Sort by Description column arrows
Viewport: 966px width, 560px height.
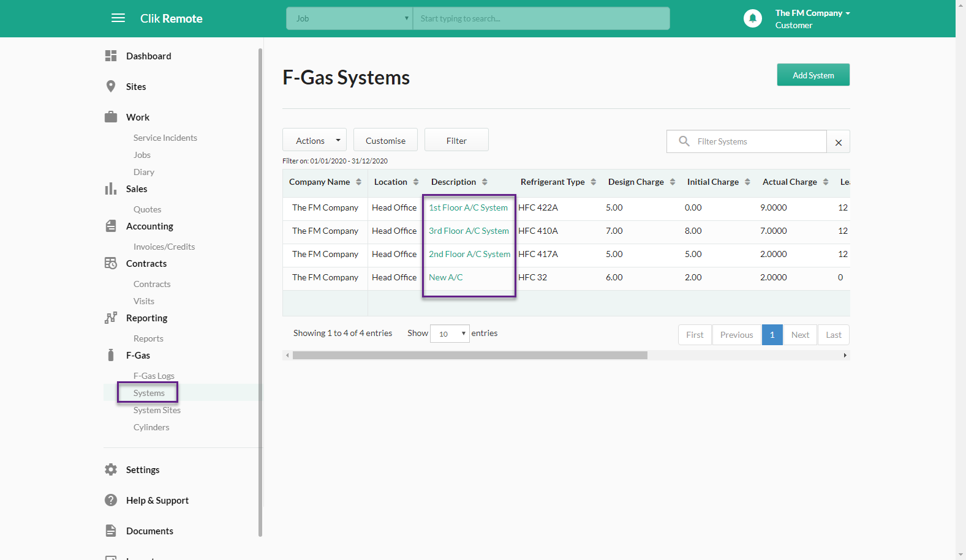[485, 182]
